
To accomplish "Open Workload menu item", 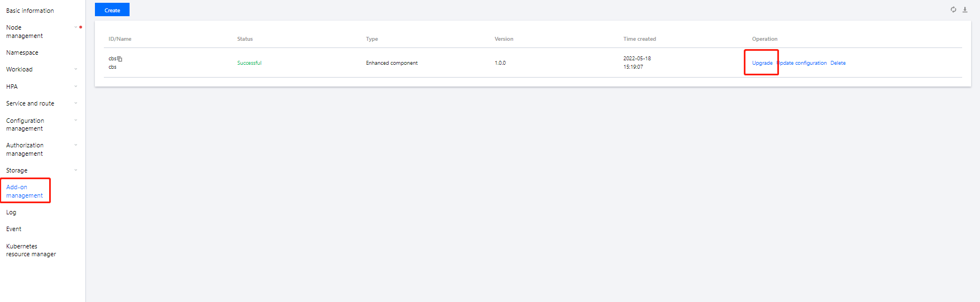I will [x=20, y=69].
